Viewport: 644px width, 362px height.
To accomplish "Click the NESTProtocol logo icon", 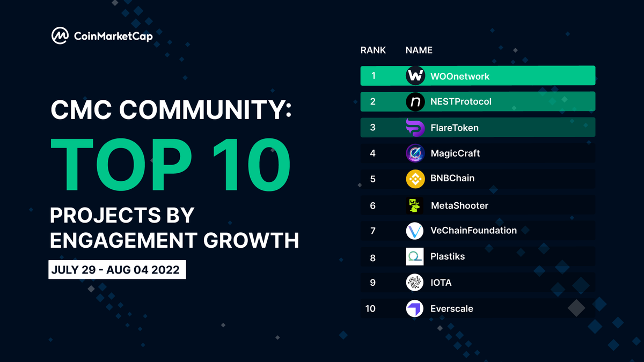I will (x=415, y=101).
